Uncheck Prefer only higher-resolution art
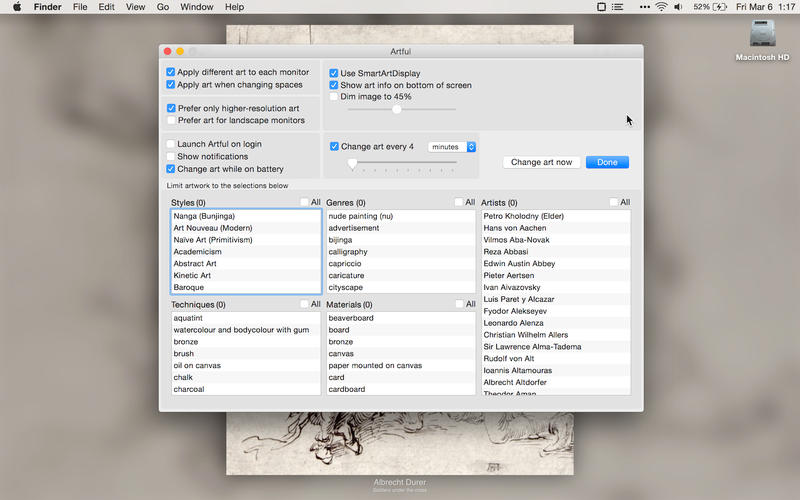The width and height of the screenshot is (800, 500). (171, 108)
